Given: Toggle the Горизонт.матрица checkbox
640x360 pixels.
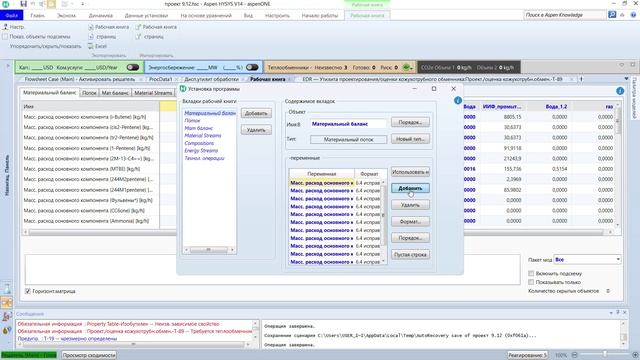Looking at the screenshot, I should click(x=28, y=291).
